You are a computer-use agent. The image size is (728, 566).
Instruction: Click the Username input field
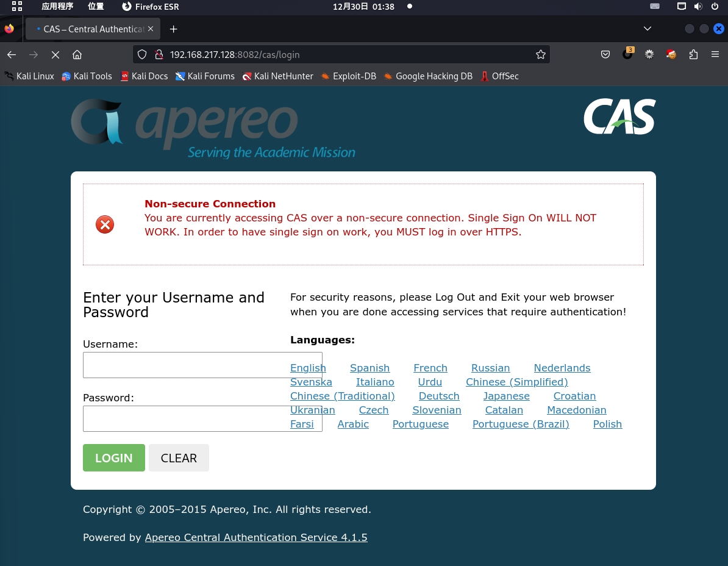(x=203, y=365)
